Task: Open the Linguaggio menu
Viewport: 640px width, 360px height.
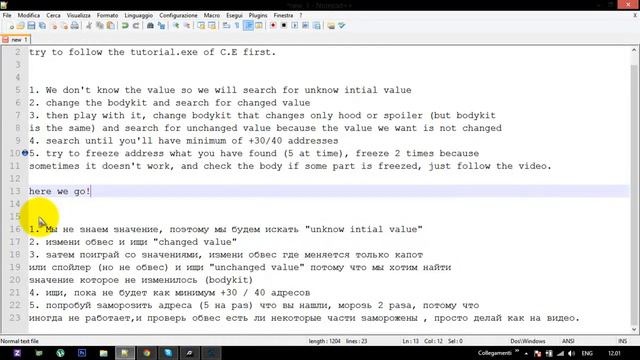Action: pyautogui.click(x=138, y=15)
